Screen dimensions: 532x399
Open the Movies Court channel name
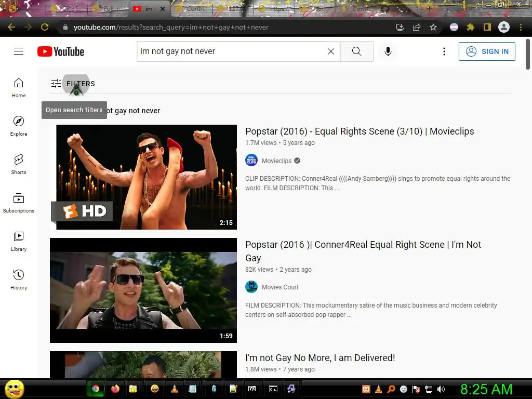(x=280, y=287)
